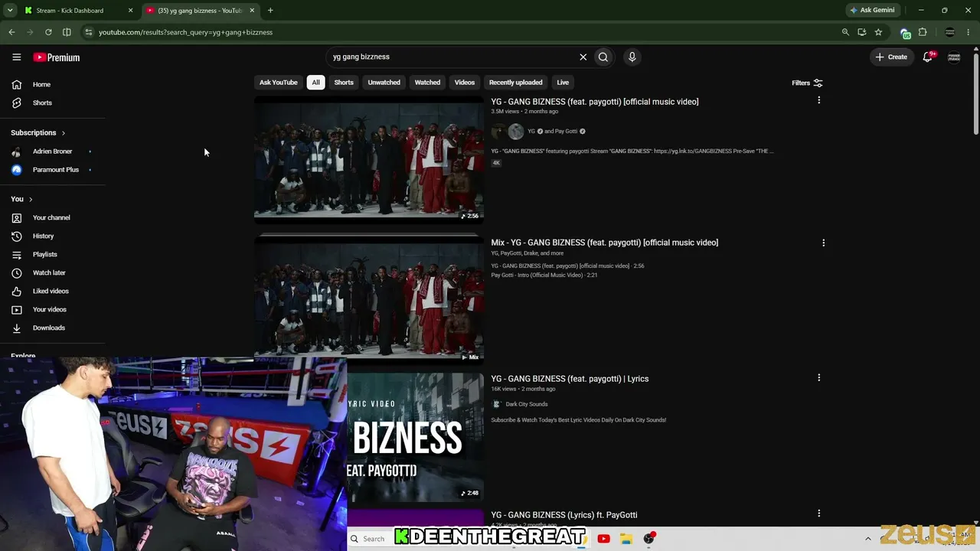Open File Explorer from the taskbar
The image size is (980, 551).
[626, 539]
